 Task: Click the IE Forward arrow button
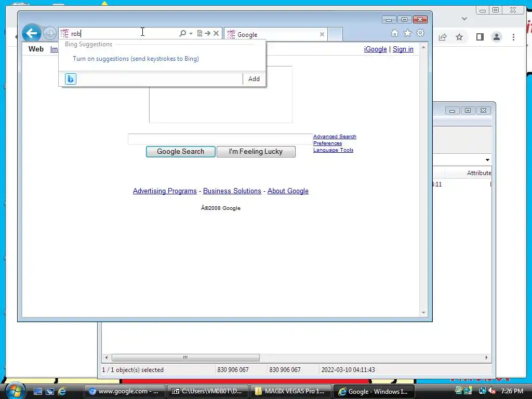coord(50,33)
